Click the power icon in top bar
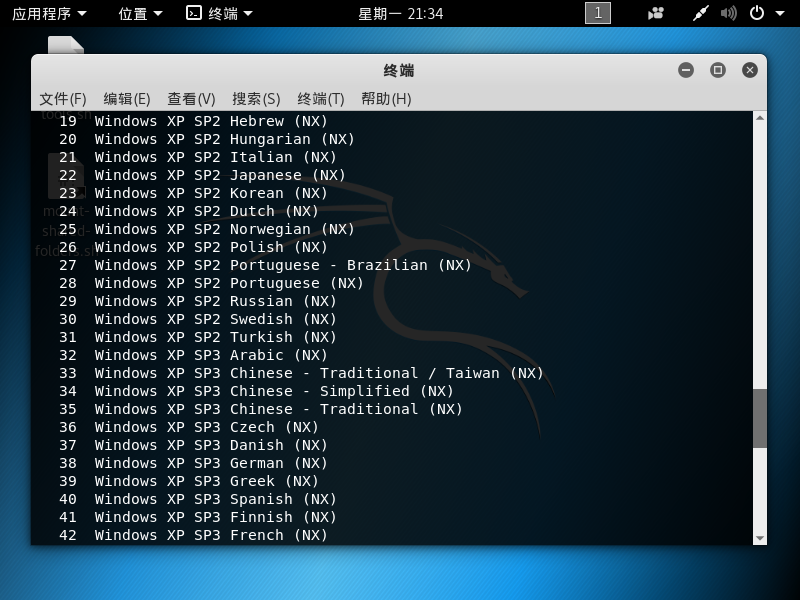This screenshot has width=800, height=600. pyautogui.click(x=757, y=13)
